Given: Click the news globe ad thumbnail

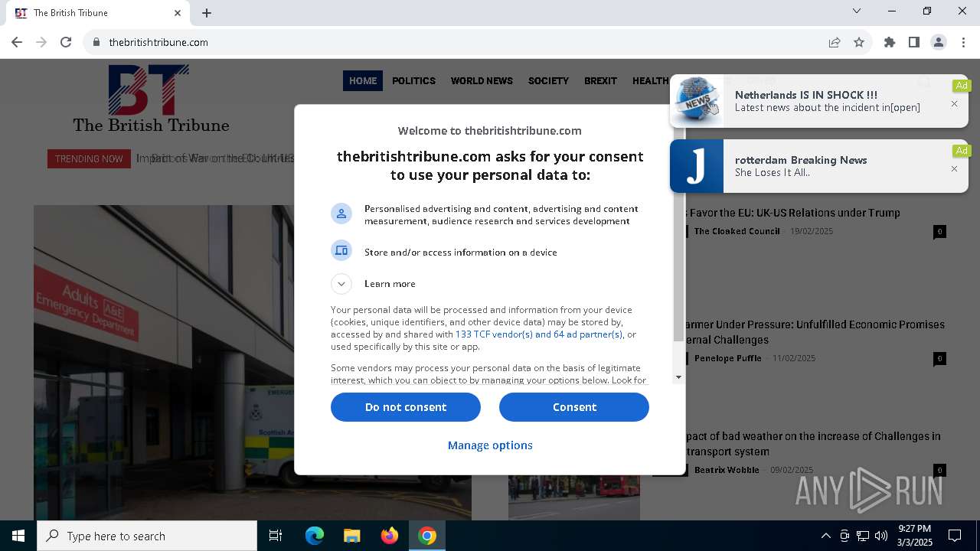Looking at the screenshot, I should pos(697,101).
